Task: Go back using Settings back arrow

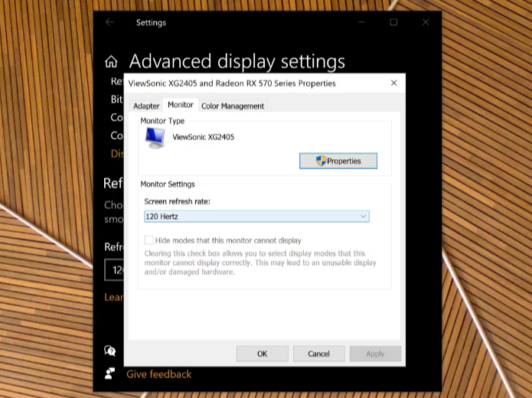Action: [109, 22]
